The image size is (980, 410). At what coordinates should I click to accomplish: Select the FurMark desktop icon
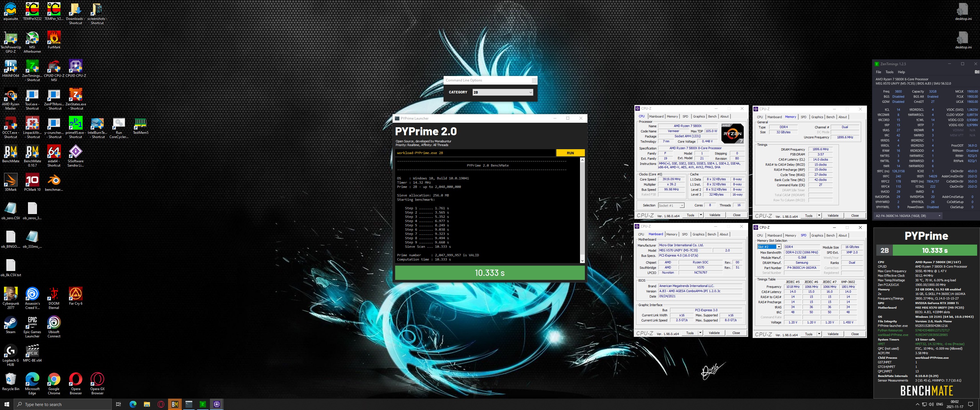(x=54, y=40)
